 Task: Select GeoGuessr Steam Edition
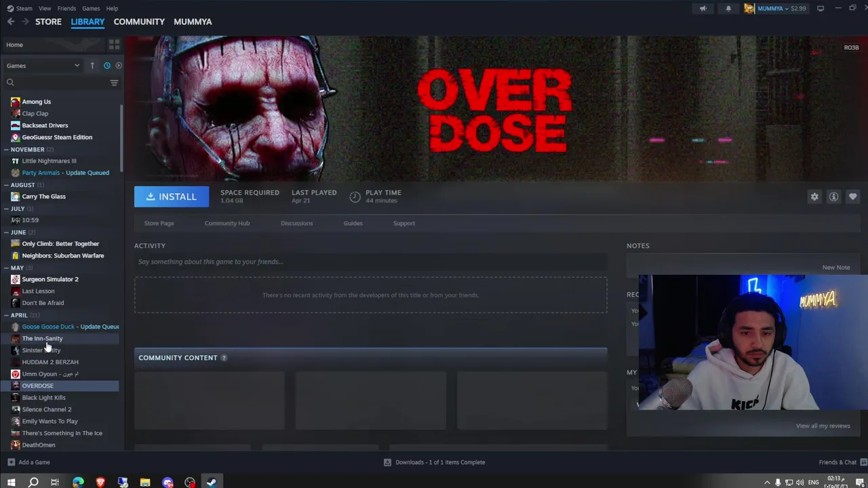[x=57, y=137]
